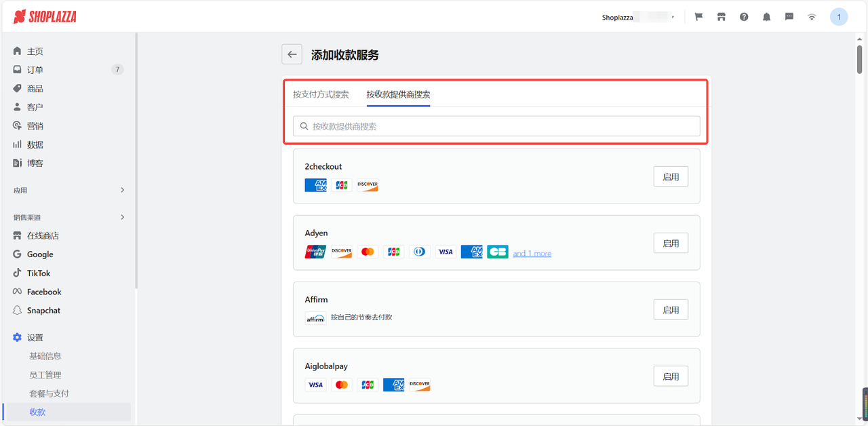Click the SHOPLAZZA logo

click(x=45, y=16)
